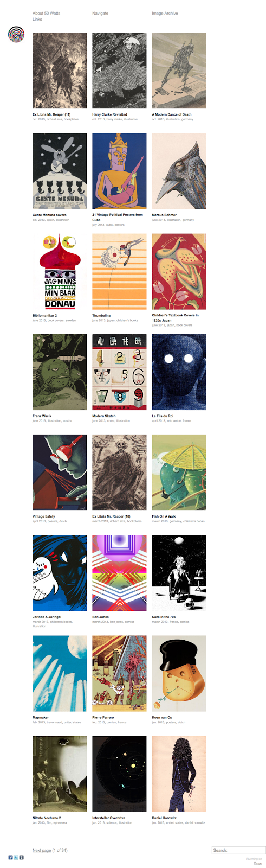Open the Koen van Os poster thumbnail
266x868 pixels.
point(179,673)
